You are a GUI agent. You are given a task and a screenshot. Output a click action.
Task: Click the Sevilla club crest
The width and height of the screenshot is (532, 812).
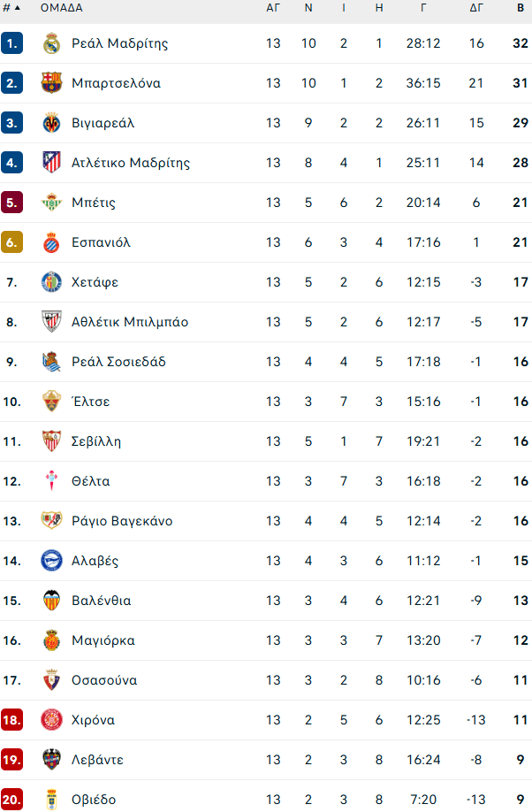[x=51, y=440]
